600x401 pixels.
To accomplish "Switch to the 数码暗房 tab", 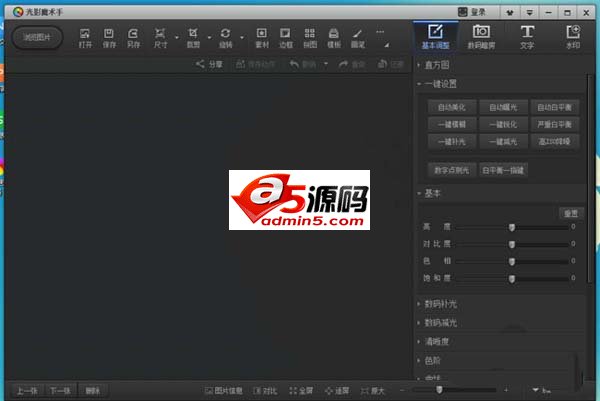I will [x=480, y=37].
